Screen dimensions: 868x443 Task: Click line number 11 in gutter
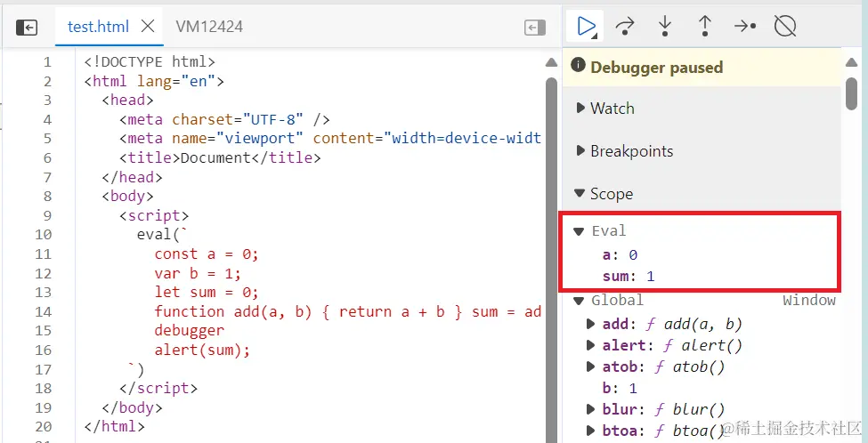42,254
